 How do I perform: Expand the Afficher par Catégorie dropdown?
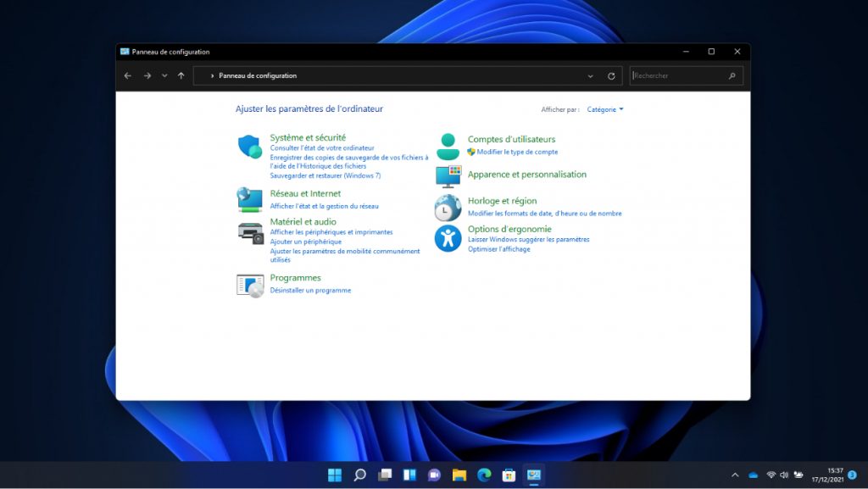(x=605, y=109)
